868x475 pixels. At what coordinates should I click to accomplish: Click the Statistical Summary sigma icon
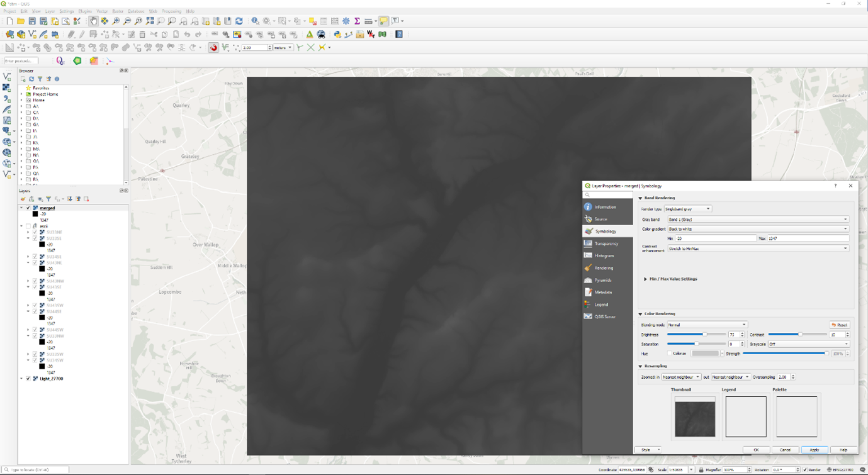pyautogui.click(x=357, y=21)
